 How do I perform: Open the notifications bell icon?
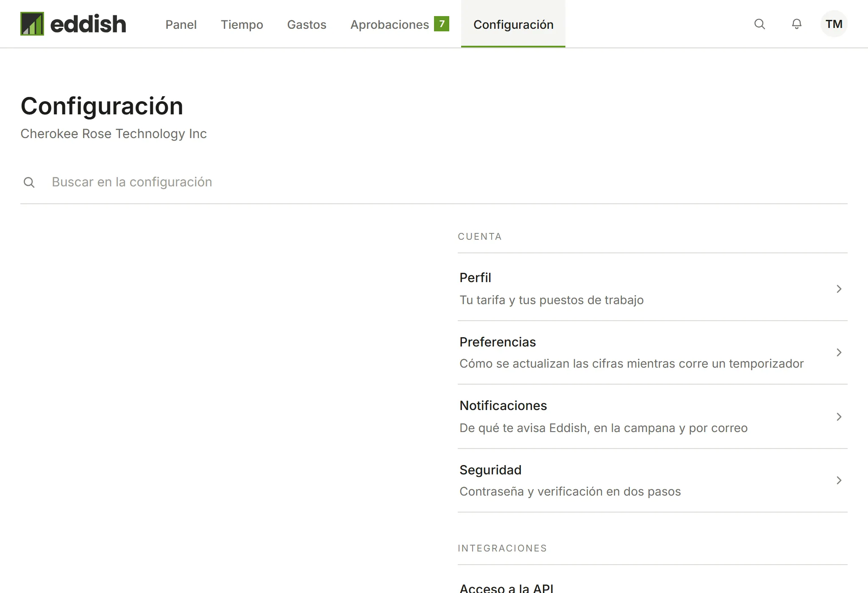click(x=797, y=24)
